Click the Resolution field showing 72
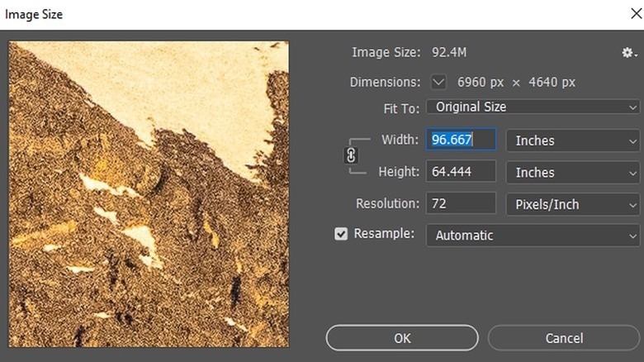 (461, 203)
